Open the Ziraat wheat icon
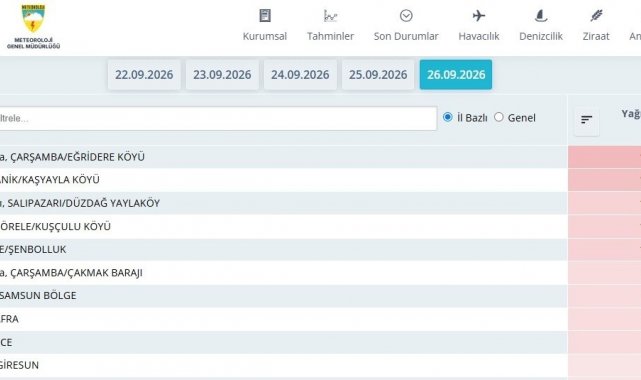 tap(596, 16)
